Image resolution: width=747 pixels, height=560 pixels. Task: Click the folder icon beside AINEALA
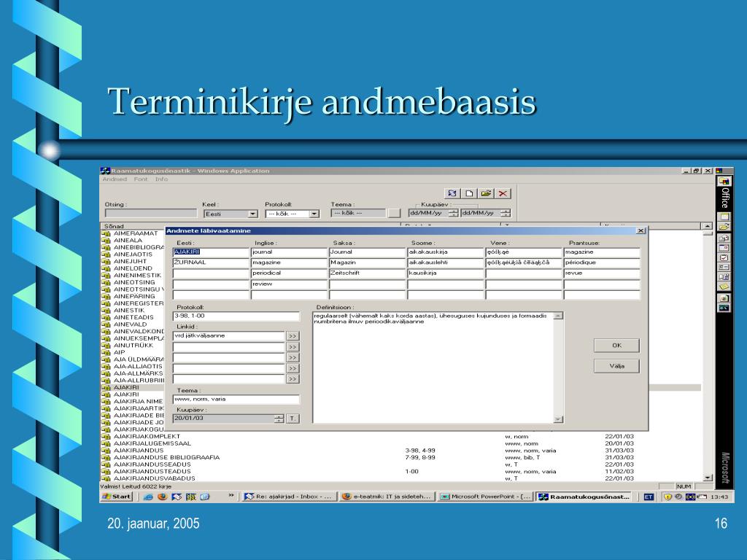tap(106, 241)
